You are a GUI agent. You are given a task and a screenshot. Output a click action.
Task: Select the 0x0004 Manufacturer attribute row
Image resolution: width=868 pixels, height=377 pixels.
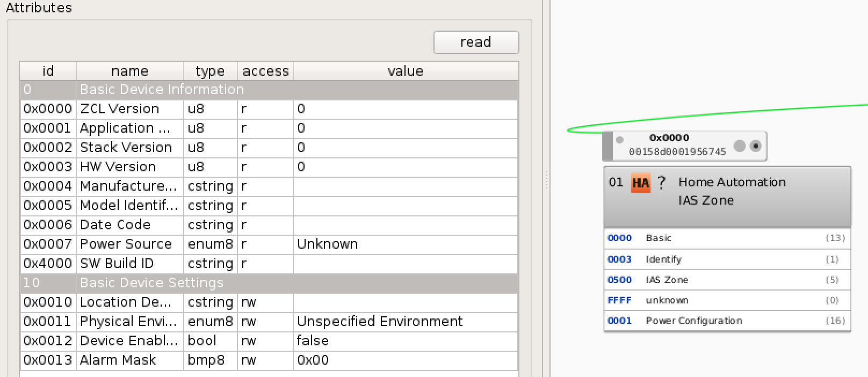pos(269,186)
